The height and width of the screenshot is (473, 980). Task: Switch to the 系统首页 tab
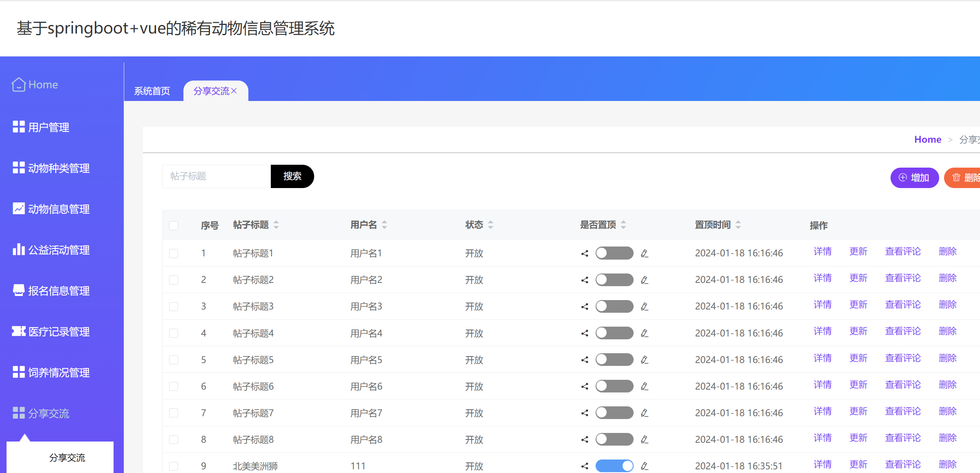152,91
